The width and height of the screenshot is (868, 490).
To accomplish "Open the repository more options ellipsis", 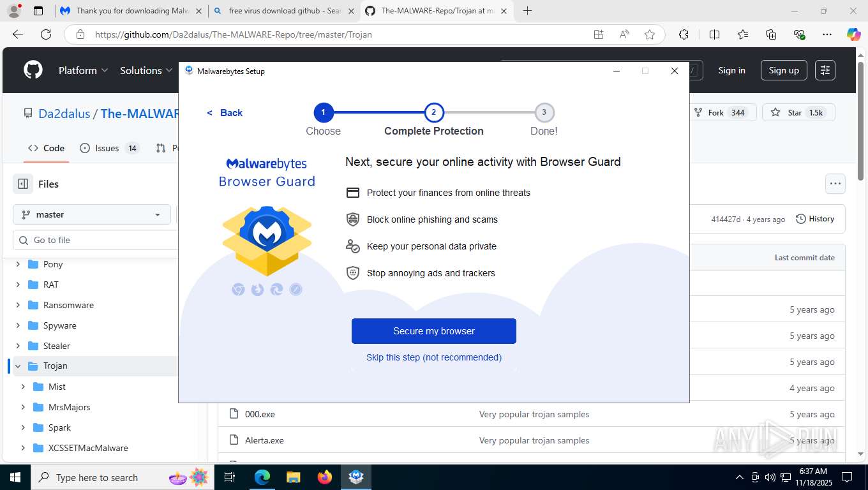I will [835, 184].
